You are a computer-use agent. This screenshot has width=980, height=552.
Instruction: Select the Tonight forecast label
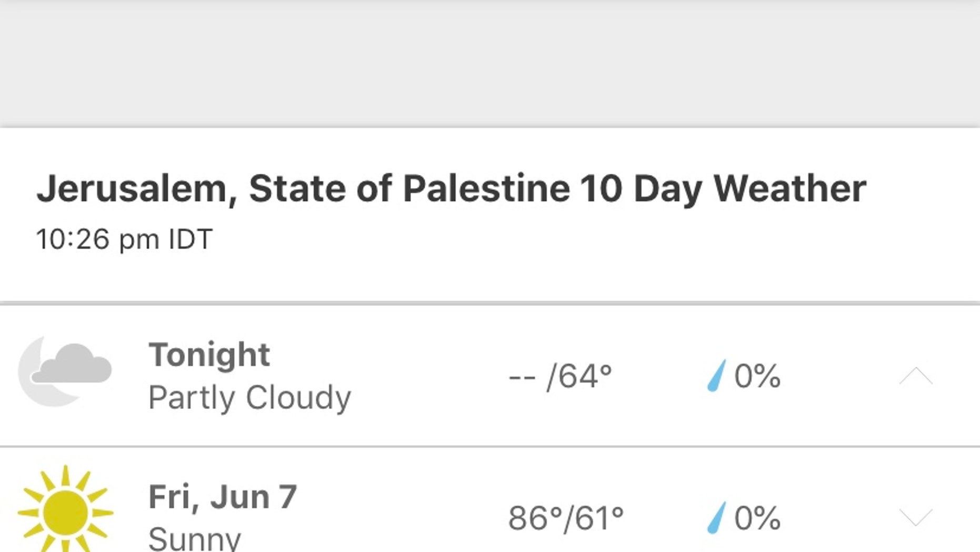pos(209,354)
